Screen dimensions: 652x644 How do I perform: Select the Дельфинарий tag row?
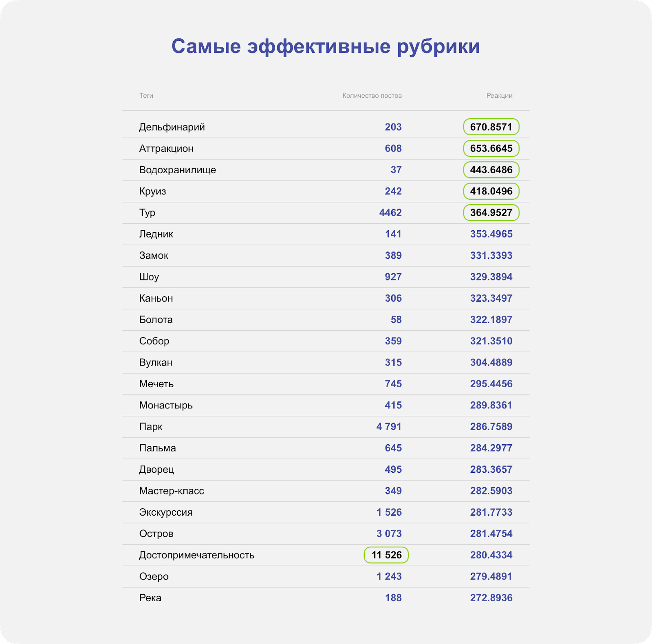click(326, 127)
